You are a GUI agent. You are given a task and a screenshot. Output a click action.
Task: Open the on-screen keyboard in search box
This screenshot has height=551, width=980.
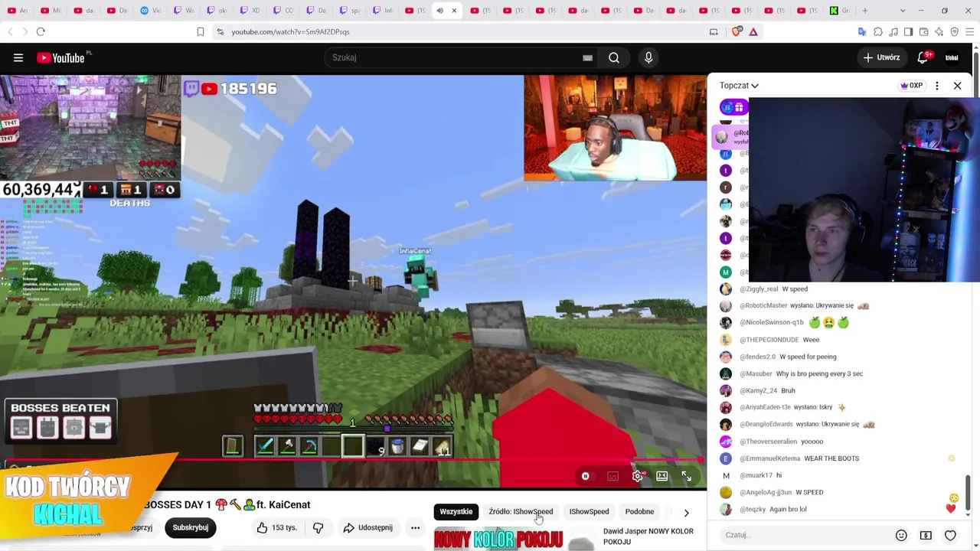coord(587,57)
